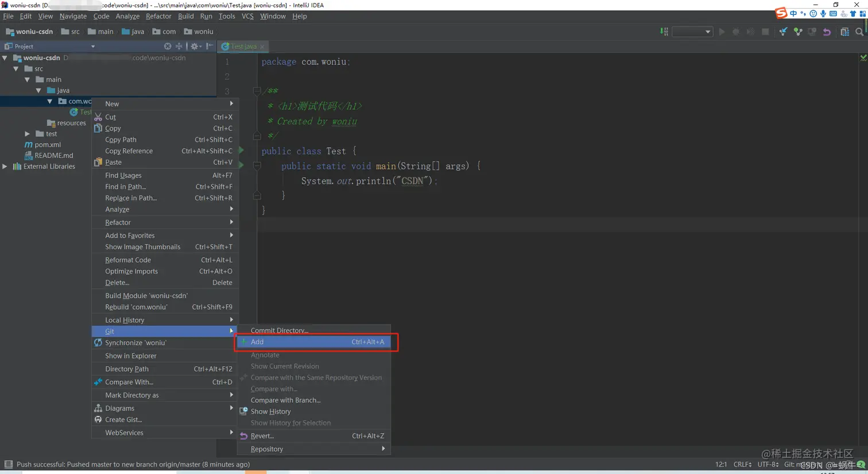Expand External Libraries node
Image resolution: width=868 pixels, height=474 pixels.
point(5,167)
